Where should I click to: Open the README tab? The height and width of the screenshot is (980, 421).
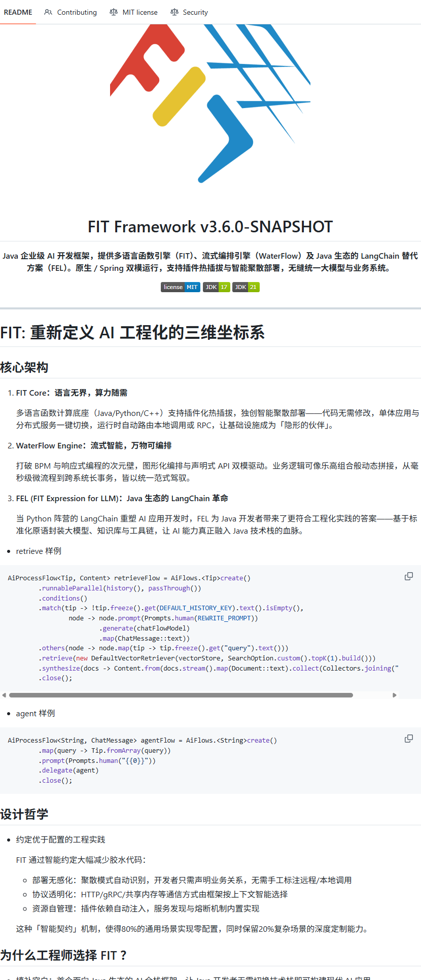pyautogui.click(x=18, y=12)
